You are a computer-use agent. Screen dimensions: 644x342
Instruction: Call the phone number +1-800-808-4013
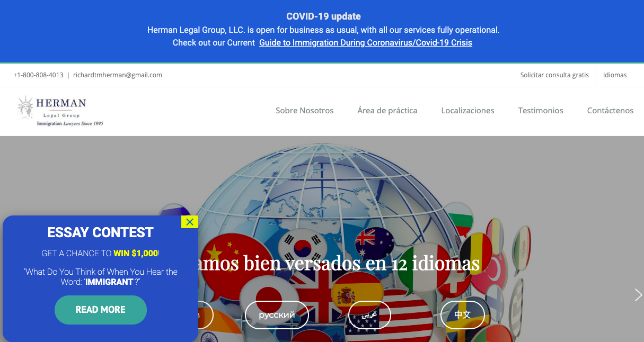(38, 75)
